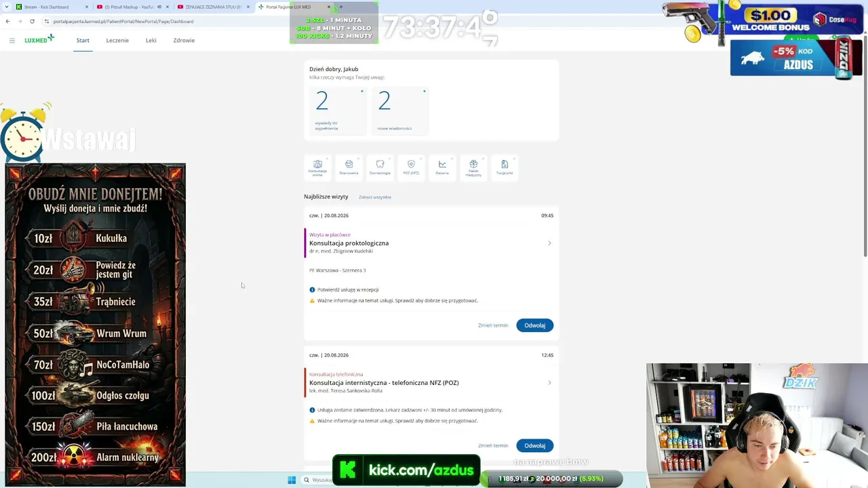Click the info icon beside Usługa zostanie zatwierdzona
Viewport: 868px width, 488px height.
[312, 410]
